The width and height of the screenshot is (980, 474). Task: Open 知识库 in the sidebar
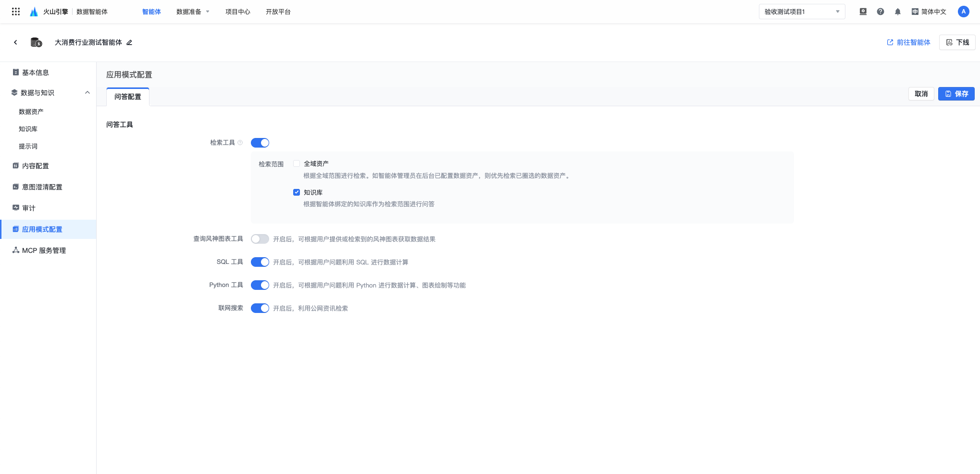point(28,129)
